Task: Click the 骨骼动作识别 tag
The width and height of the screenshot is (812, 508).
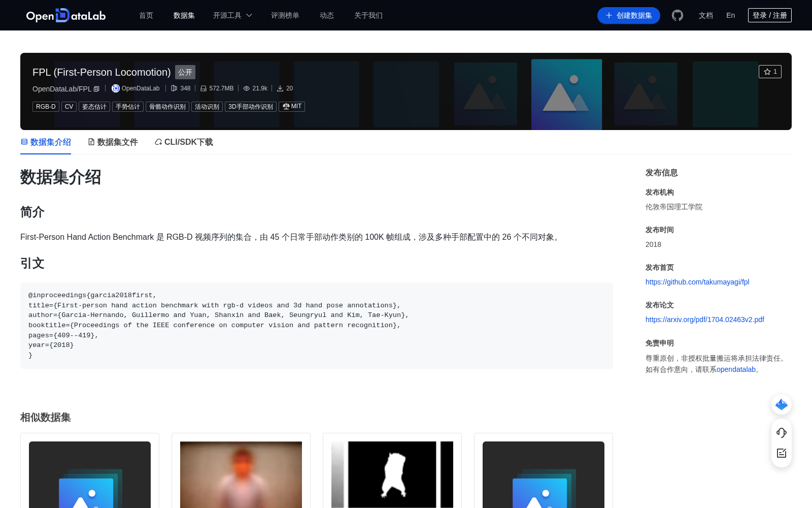Action: tap(167, 107)
